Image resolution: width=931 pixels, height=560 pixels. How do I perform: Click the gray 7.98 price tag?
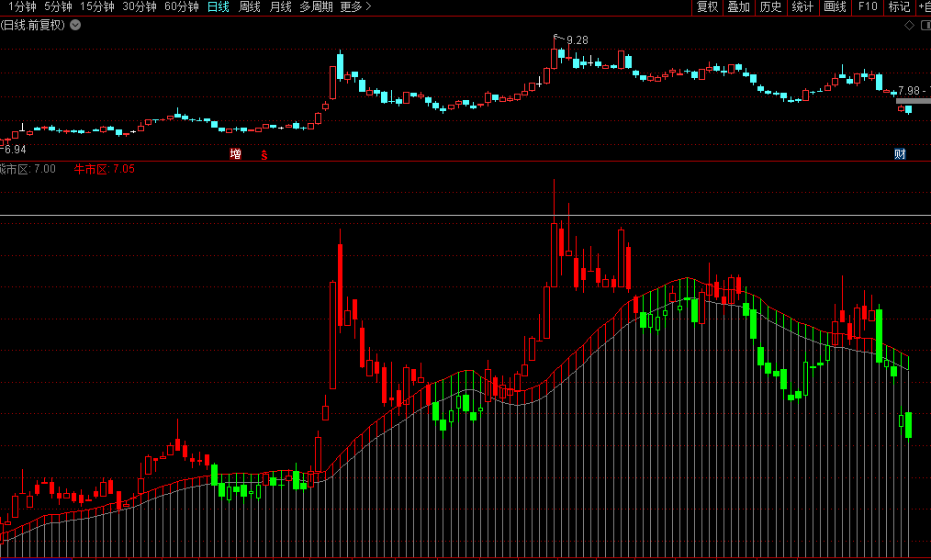(x=913, y=90)
